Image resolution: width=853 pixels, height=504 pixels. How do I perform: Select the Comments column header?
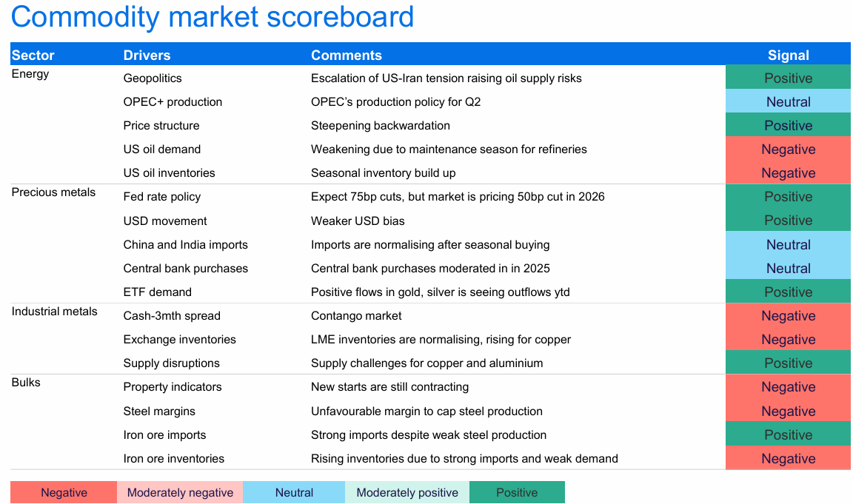[347, 56]
